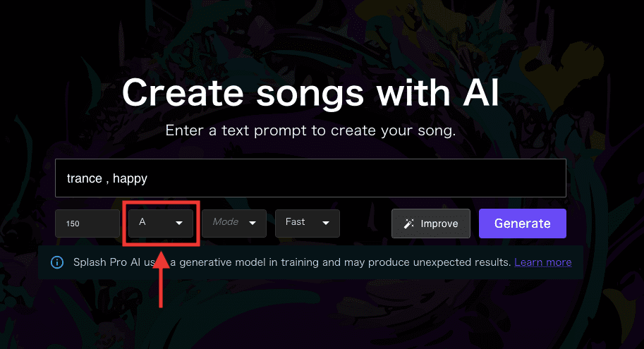Click the caret arrow in Mode selector
This screenshot has height=349, width=644.
pos(253,223)
